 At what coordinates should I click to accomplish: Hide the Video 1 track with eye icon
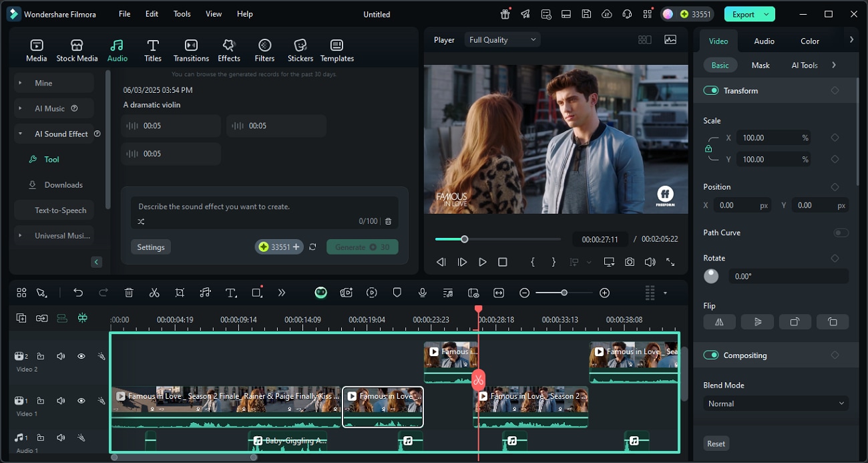(x=81, y=401)
